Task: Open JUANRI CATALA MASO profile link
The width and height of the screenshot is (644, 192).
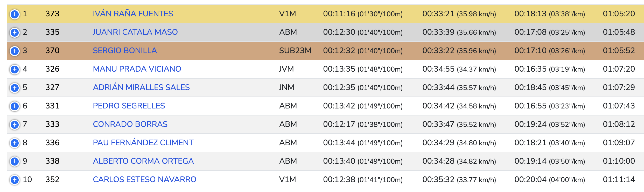Action: [135, 32]
